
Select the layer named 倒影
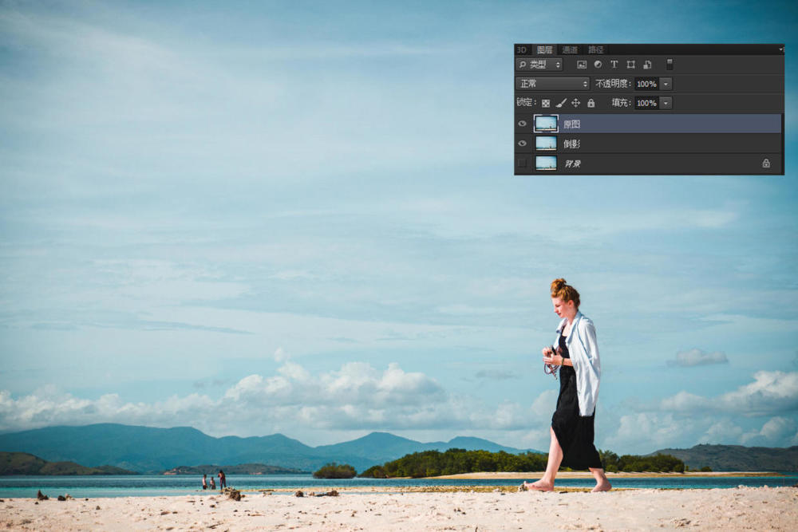649,144
